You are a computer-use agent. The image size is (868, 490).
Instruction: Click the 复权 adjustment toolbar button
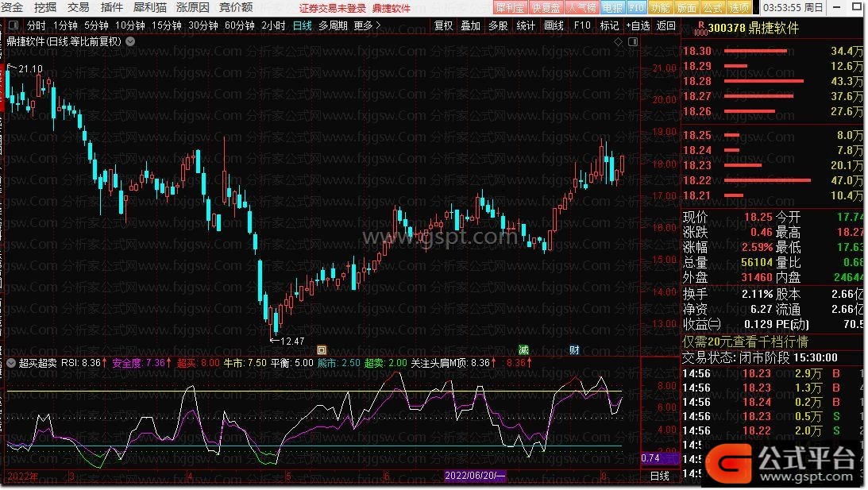[443, 26]
